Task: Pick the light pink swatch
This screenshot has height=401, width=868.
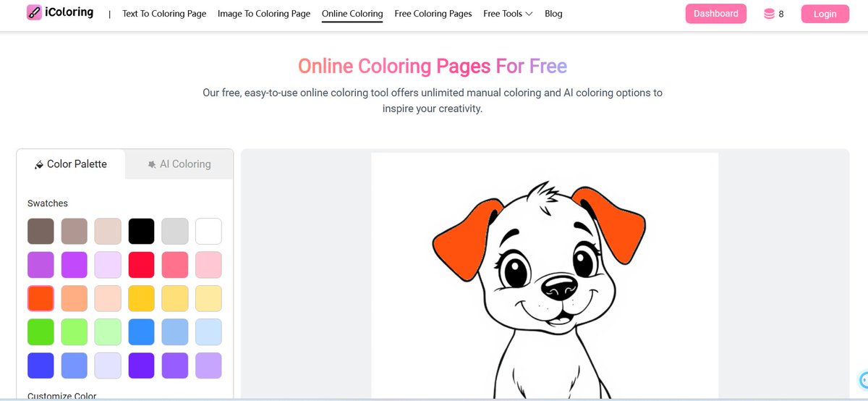Action: [208, 265]
